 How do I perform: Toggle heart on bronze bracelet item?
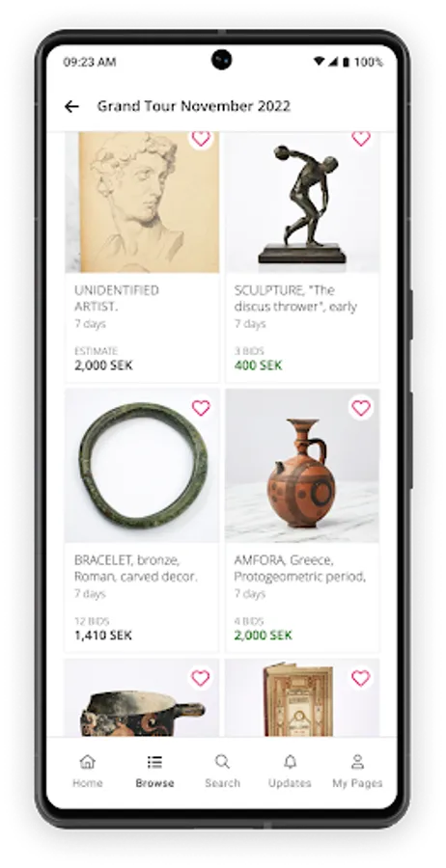click(x=201, y=408)
